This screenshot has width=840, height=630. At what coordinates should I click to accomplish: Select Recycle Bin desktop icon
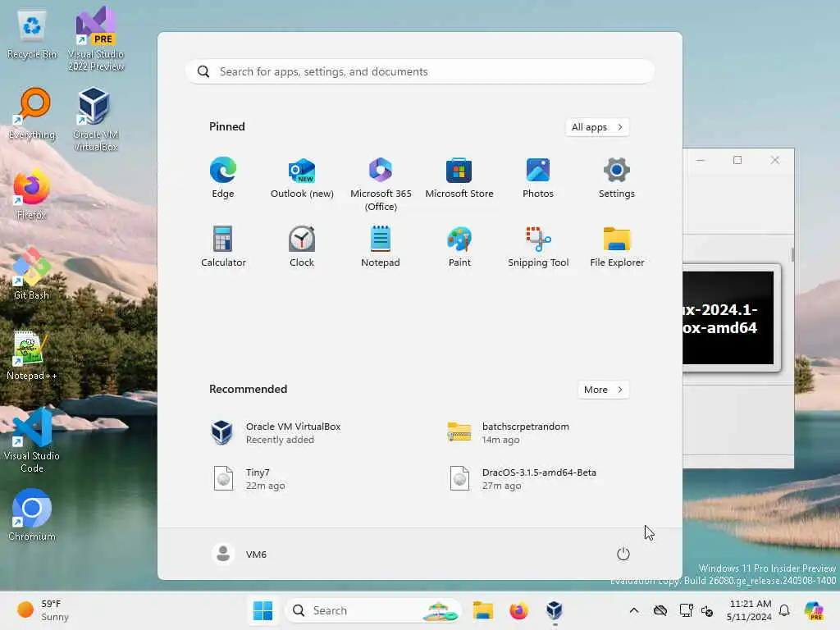click(x=32, y=34)
